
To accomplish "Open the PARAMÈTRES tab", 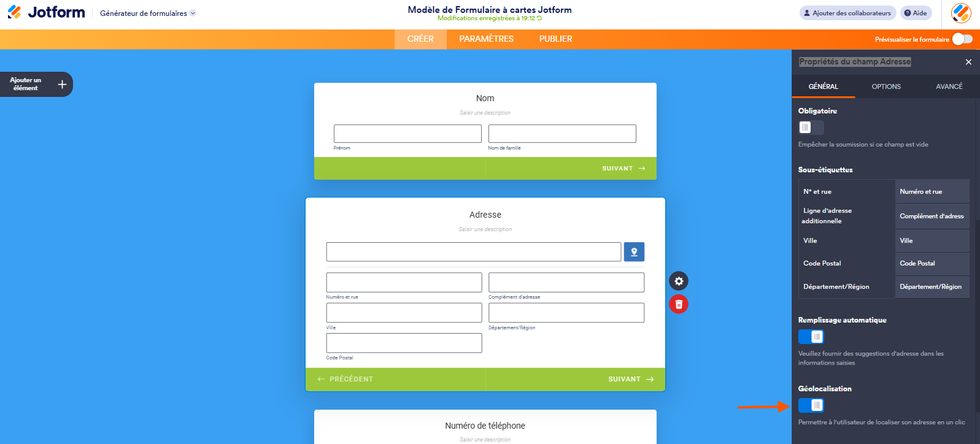I will coord(486,39).
